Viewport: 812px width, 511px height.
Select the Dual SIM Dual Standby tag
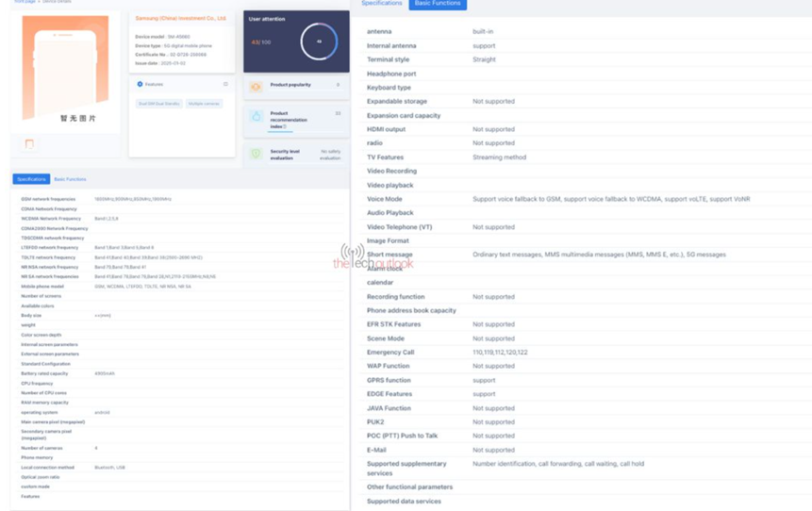pyautogui.click(x=158, y=104)
